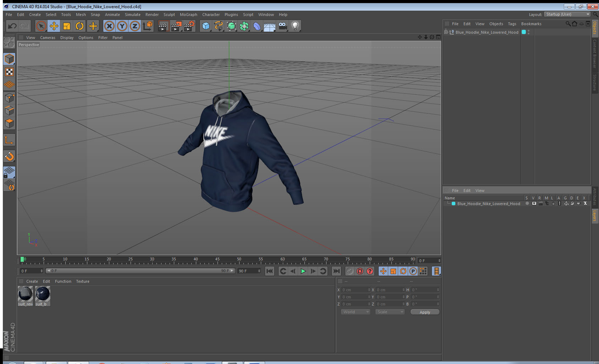Viewport: 599px width, 364px height.
Task: Enable the Axis mode tool
Action: (x=9, y=140)
